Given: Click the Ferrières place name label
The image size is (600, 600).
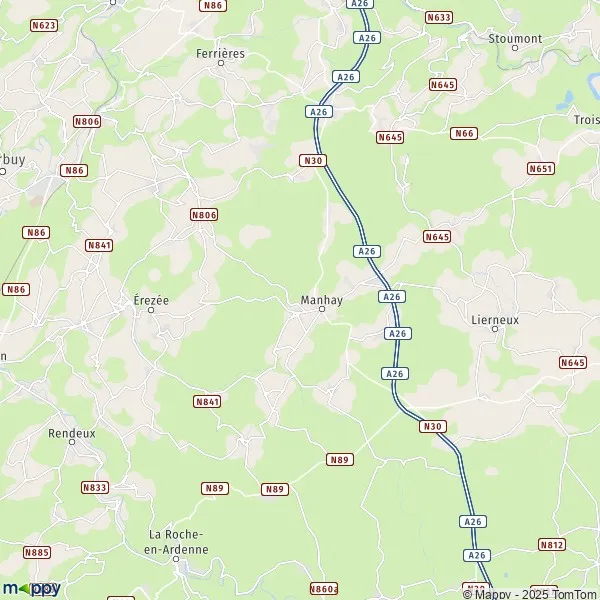Looking at the screenshot, I should coord(220,54).
